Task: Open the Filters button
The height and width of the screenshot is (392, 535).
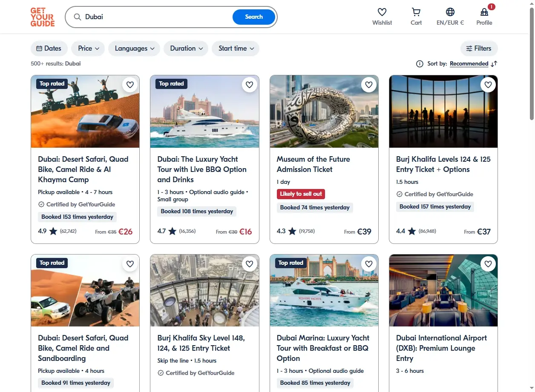Action: pyautogui.click(x=479, y=49)
